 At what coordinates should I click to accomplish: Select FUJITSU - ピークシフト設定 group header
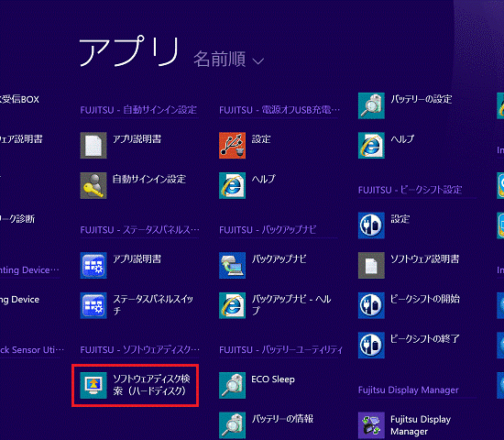pos(411,190)
